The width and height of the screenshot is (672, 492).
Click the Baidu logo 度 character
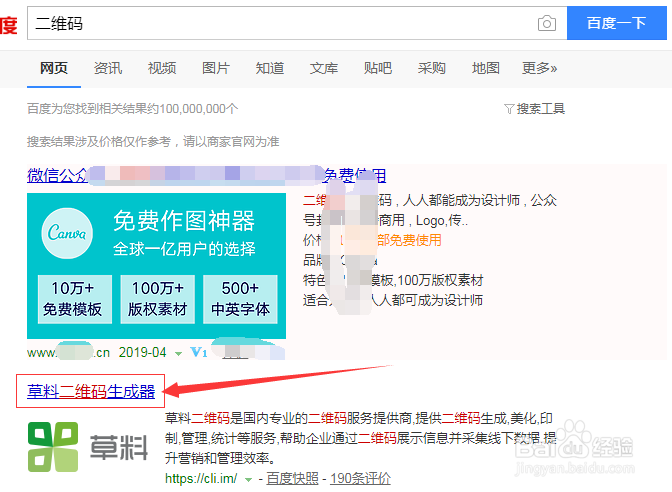9,25
